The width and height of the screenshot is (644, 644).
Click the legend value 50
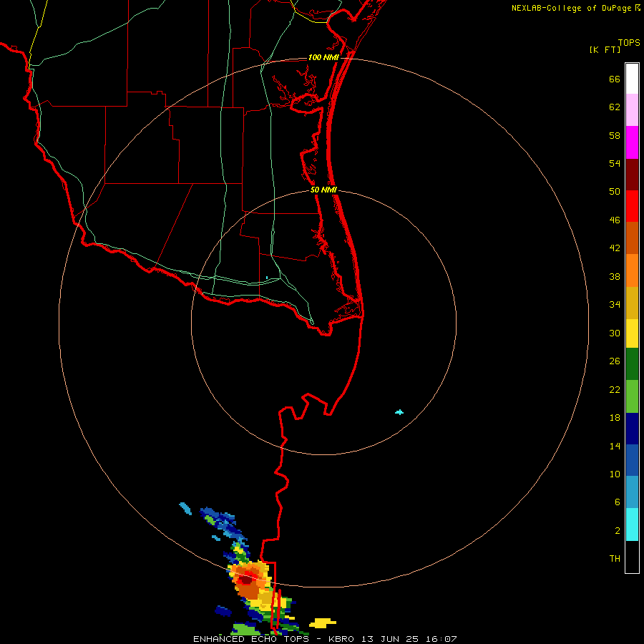coord(615,191)
